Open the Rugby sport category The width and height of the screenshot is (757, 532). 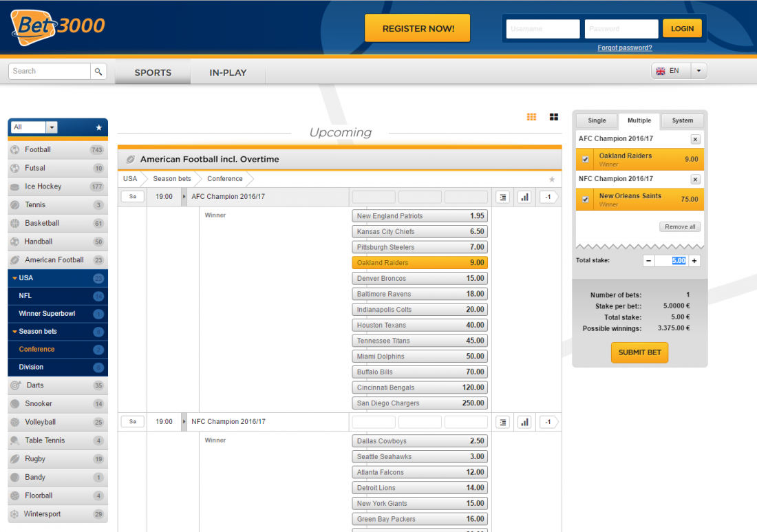click(x=58, y=458)
